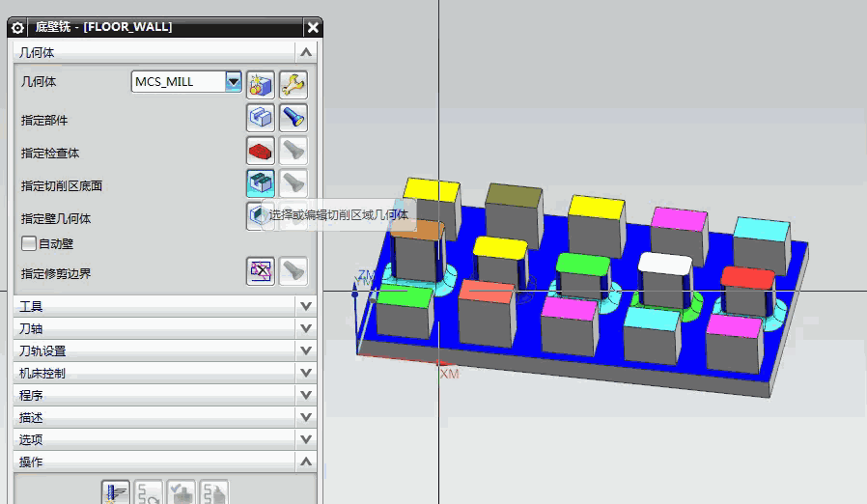Expand the 描述 section

tap(306, 417)
